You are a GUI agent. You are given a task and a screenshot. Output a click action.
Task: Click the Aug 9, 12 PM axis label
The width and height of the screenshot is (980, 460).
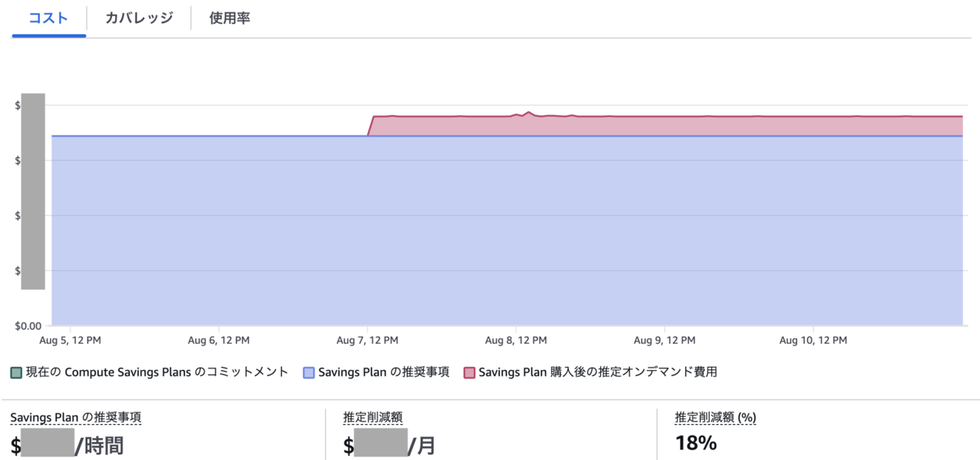(665, 340)
